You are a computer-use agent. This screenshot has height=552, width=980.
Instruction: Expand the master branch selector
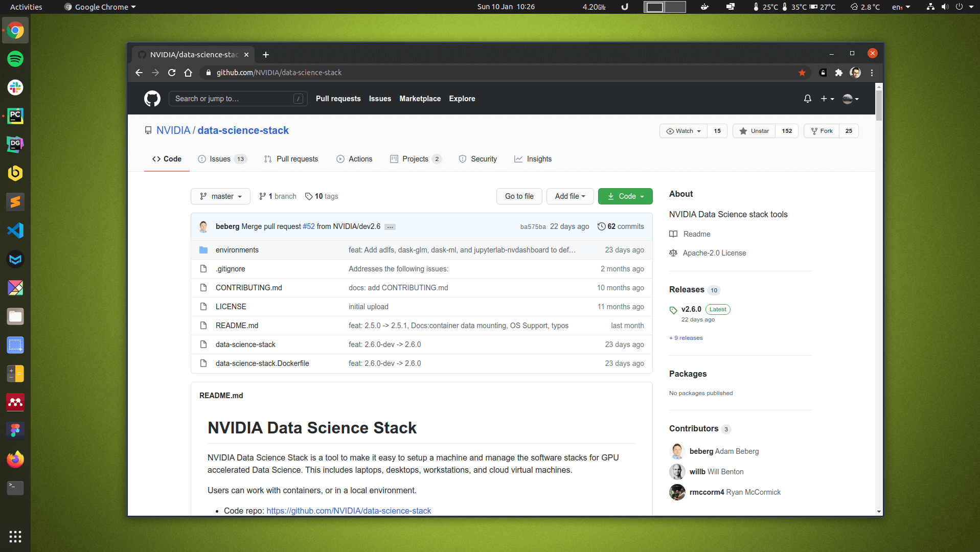(220, 196)
